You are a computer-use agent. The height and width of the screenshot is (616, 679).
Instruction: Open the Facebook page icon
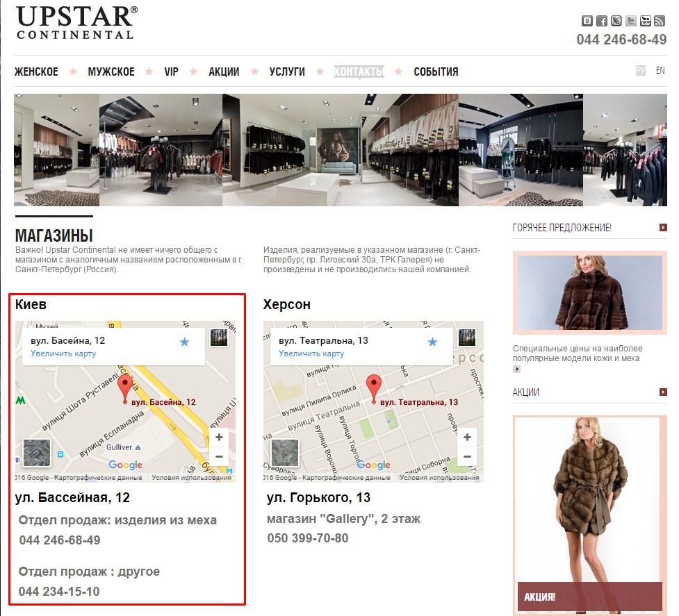tap(602, 21)
